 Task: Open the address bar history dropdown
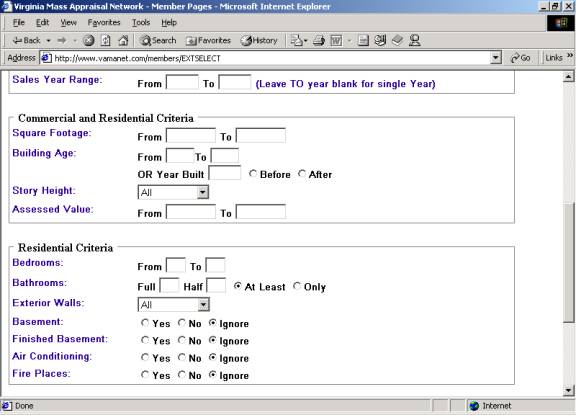point(496,58)
